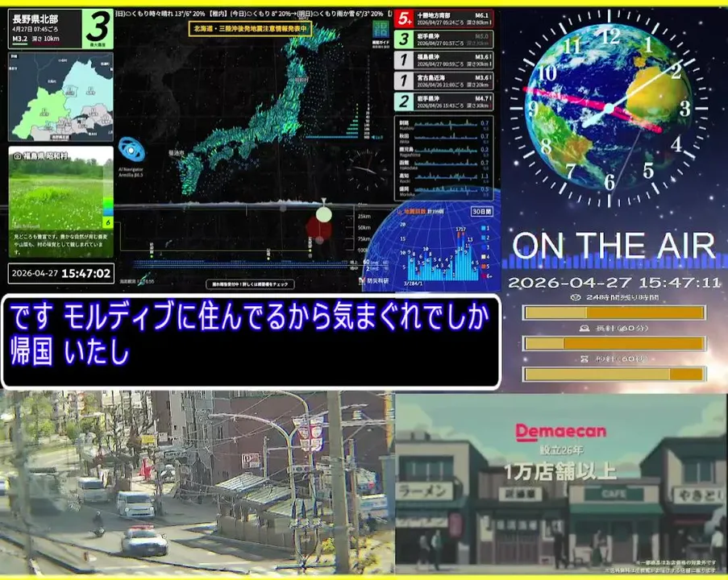The image size is (728, 580).
Task: Click the timer icon next to 長針(60分)
Action: click(x=584, y=328)
